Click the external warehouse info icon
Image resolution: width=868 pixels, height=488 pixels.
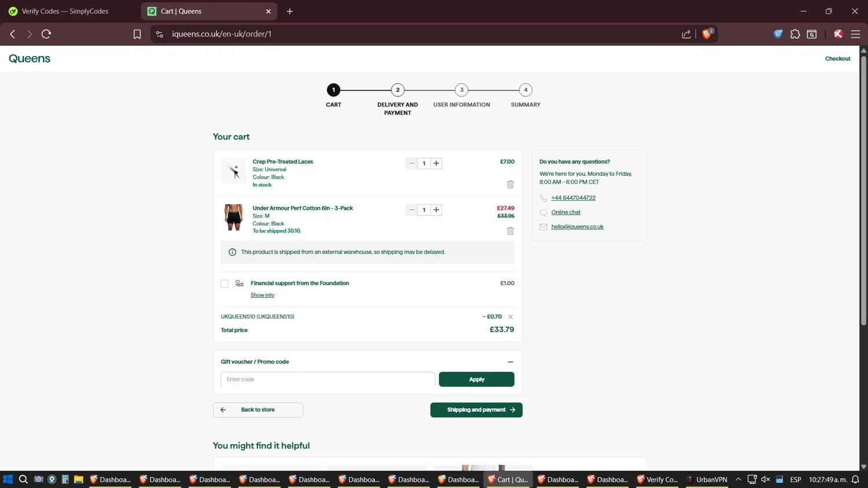coord(232,252)
